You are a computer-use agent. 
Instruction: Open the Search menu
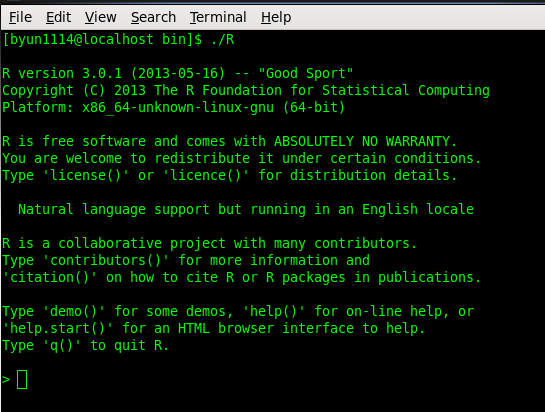(153, 17)
